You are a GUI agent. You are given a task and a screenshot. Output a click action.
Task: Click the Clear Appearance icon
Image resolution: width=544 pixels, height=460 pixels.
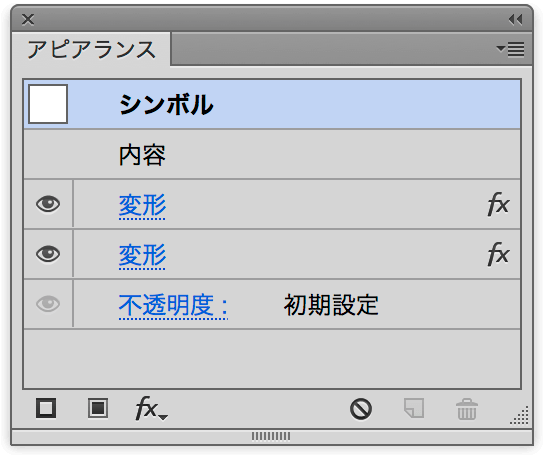pos(361,409)
